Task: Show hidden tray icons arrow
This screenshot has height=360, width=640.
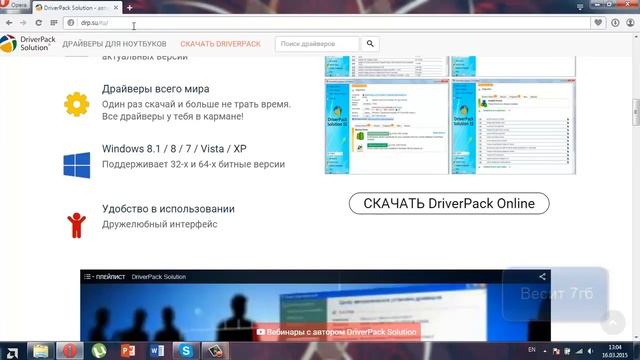Action: [544, 351]
